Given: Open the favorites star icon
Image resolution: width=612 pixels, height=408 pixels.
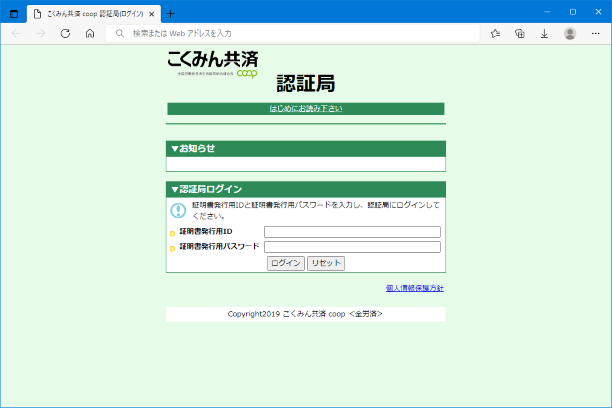Looking at the screenshot, I should pyautogui.click(x=495, y=34).
